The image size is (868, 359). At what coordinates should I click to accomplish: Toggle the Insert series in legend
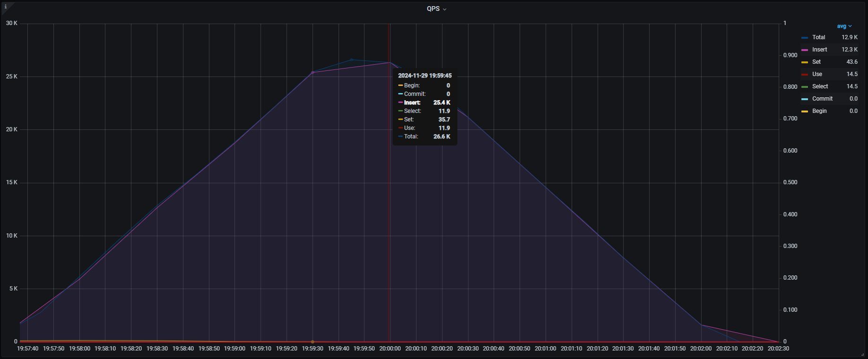pyautogui.click(x=819, y=50)
